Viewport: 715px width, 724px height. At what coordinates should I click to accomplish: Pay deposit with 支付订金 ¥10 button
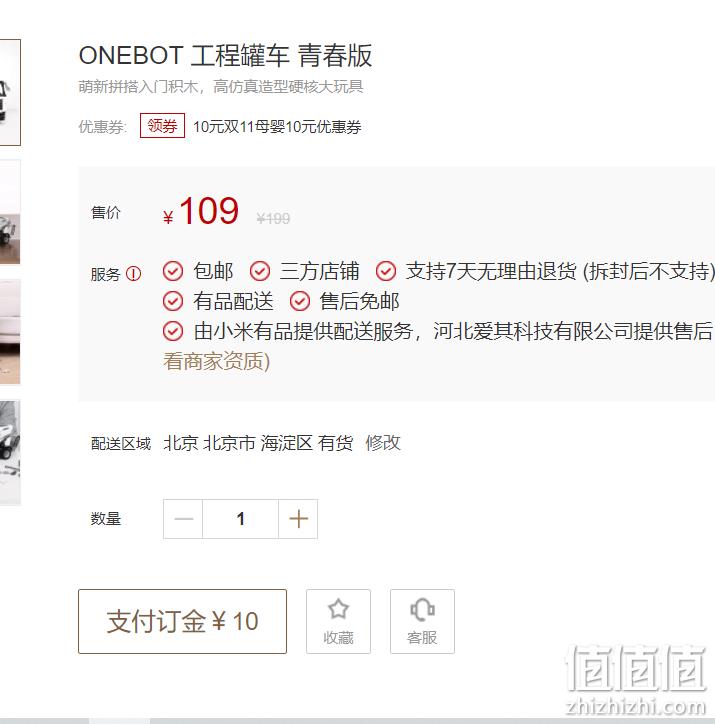pyautogui.click(x=182, y=621)
